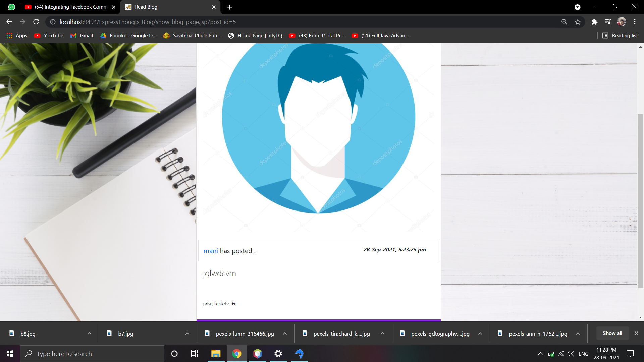
Task: Open chevron menu for pexels-ann-h download
Action: [578, 334]
